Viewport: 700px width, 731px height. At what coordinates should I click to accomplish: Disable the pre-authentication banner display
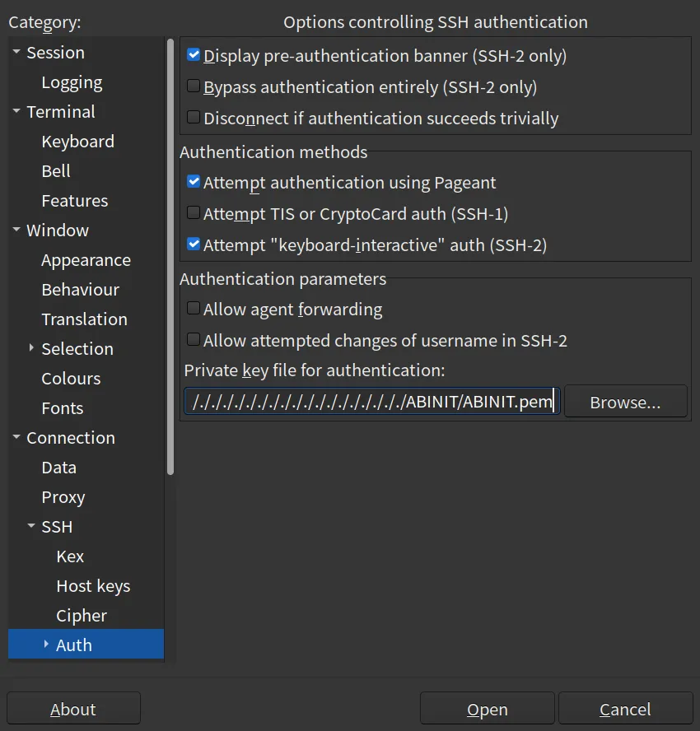click(192, 55)
